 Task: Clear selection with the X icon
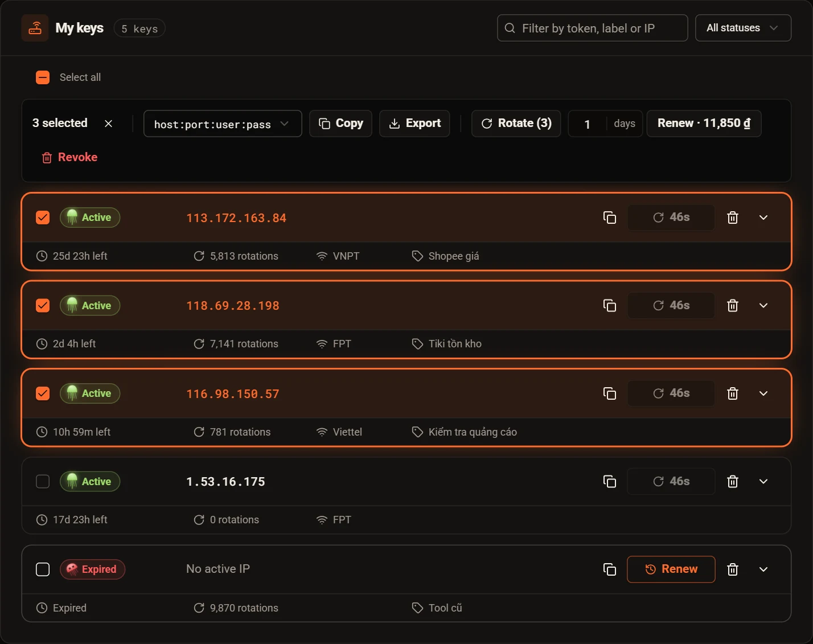click(x=108, y=124)
